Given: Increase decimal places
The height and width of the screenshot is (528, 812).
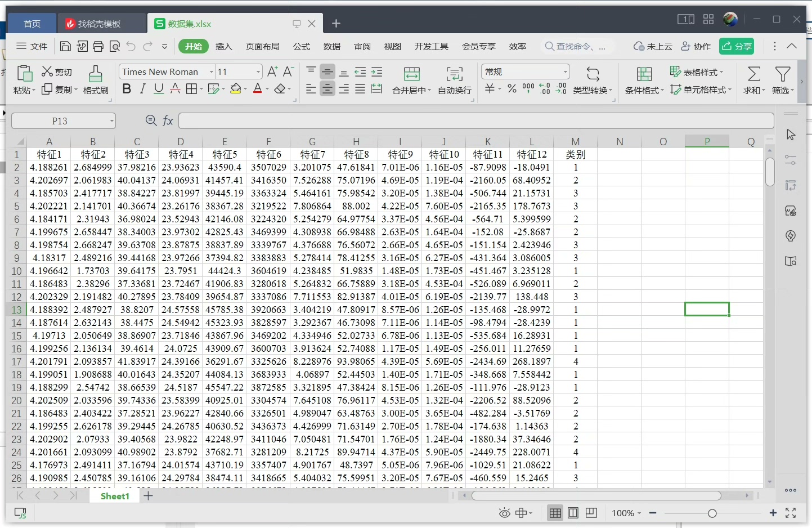Looking at the screenshot, I should point(545,89).
